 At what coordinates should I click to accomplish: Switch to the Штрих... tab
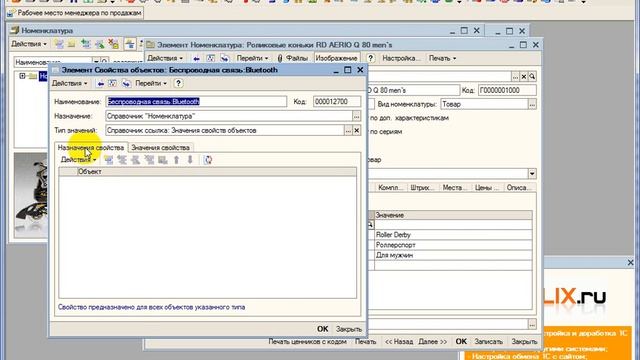point(422,187)
